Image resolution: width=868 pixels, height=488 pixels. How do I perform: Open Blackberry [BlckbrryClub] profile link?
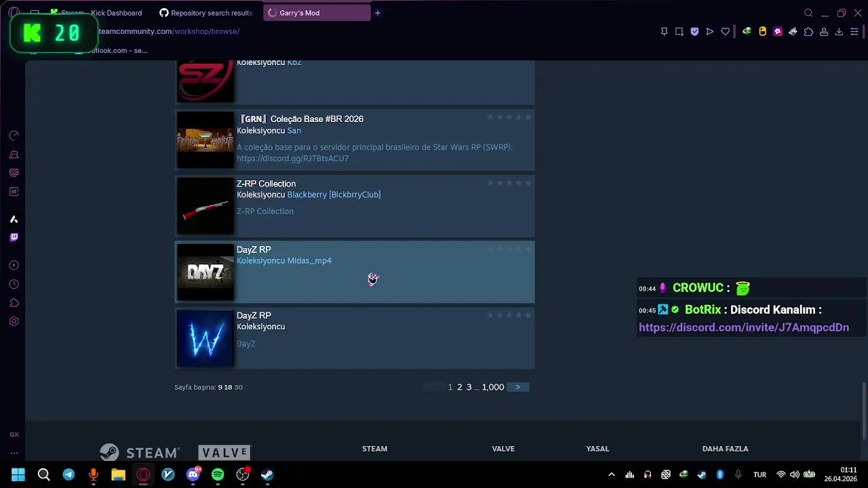334,195
